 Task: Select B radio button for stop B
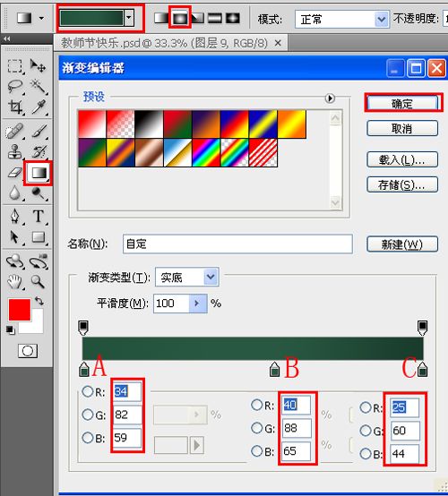(256, 451)
